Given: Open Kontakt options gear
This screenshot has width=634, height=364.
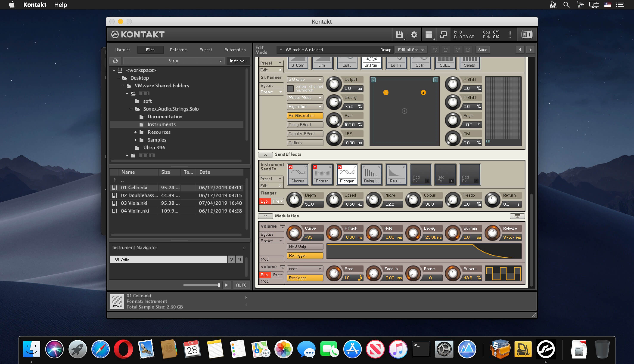Looking at the screenshot, I should click(414, 34).
